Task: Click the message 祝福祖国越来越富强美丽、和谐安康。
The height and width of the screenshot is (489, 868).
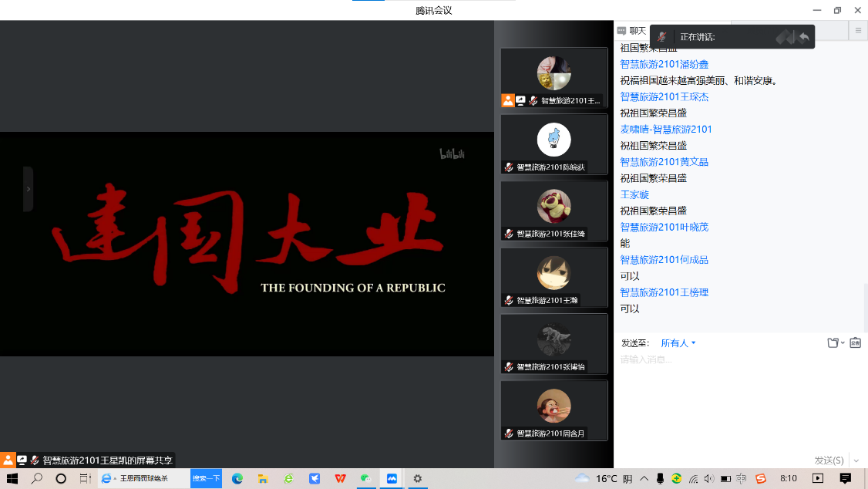Action: pos(700,81)
